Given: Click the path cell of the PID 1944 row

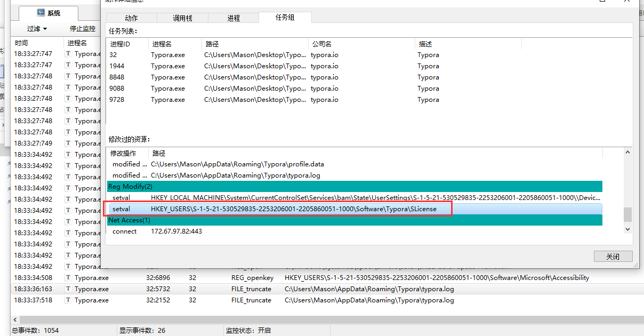Looking at the screenshot, I should [255, 66].
